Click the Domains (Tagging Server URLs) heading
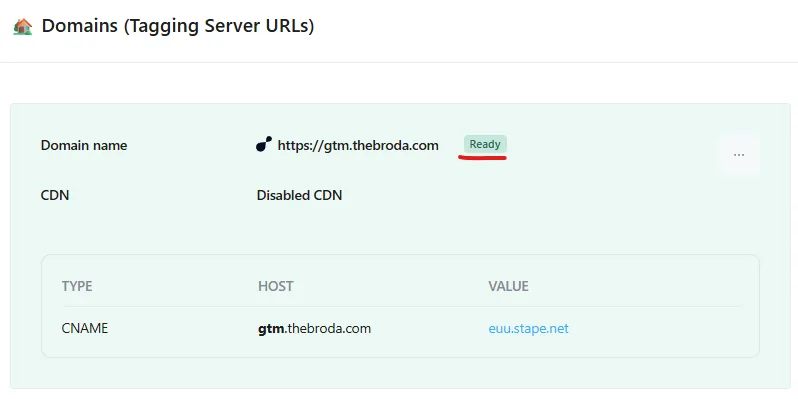The image size is (798, 399). (178, 26)
